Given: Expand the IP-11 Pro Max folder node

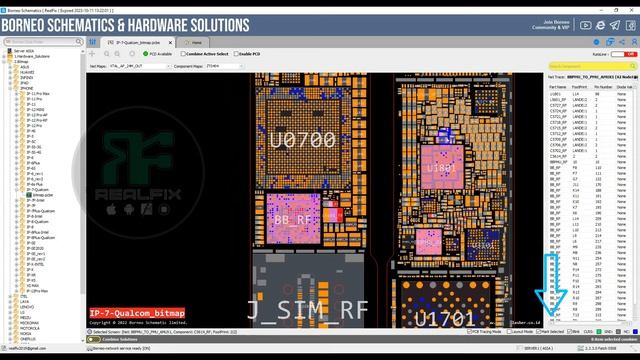Looking at the screenshot, I should 16,93.
